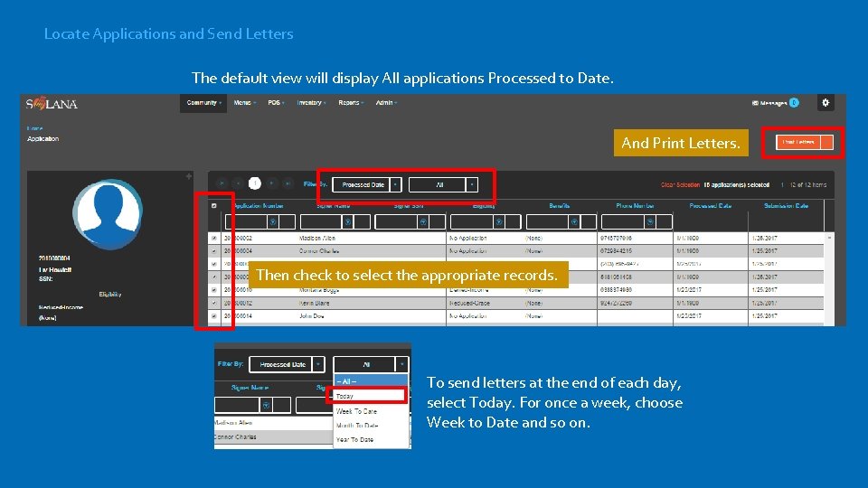Collapse the All dropdown arrow in lower inset

401,364
